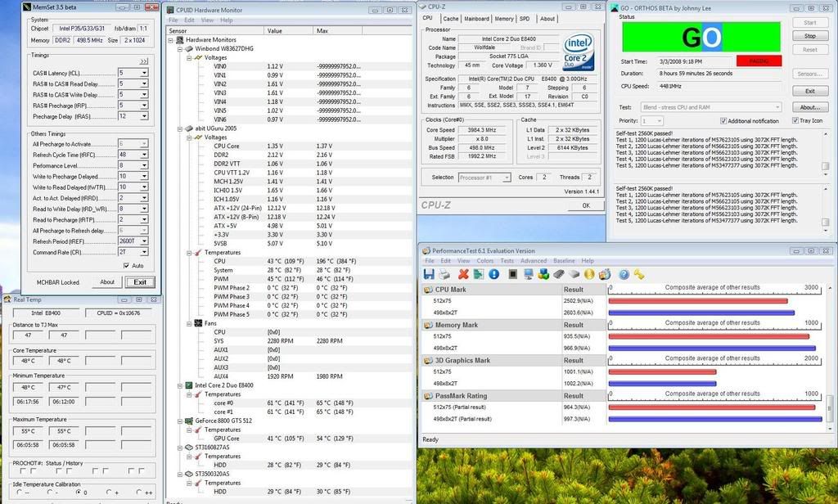Collapse the Winbond W83627DHG tree node
Viewport: 838px width, 504px height.
[x=180, y=48]
